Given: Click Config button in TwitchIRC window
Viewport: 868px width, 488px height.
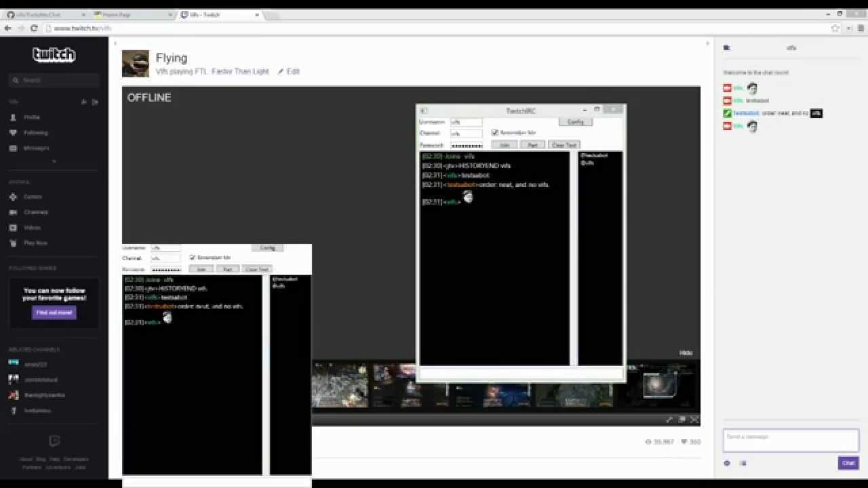Looking at the screenshot, I should click(x=575, y=122).
